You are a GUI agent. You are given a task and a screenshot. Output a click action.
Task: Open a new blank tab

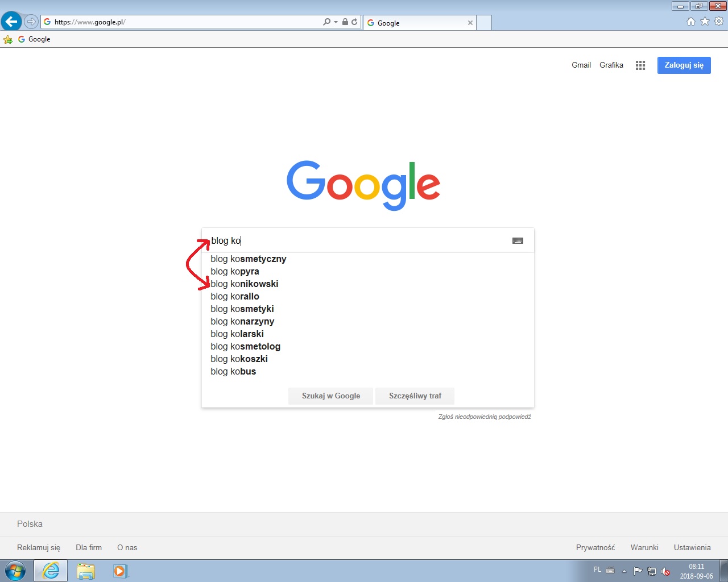click(484, 23)
